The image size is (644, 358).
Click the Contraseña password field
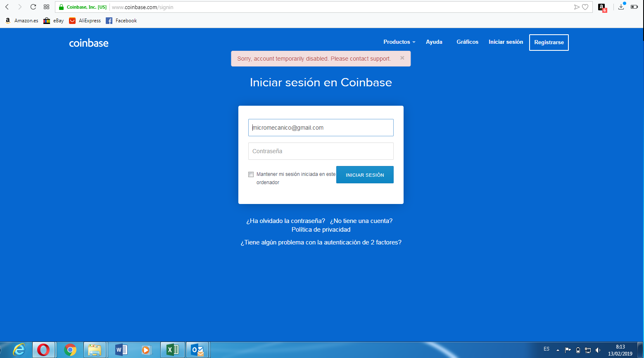point(321,151)
